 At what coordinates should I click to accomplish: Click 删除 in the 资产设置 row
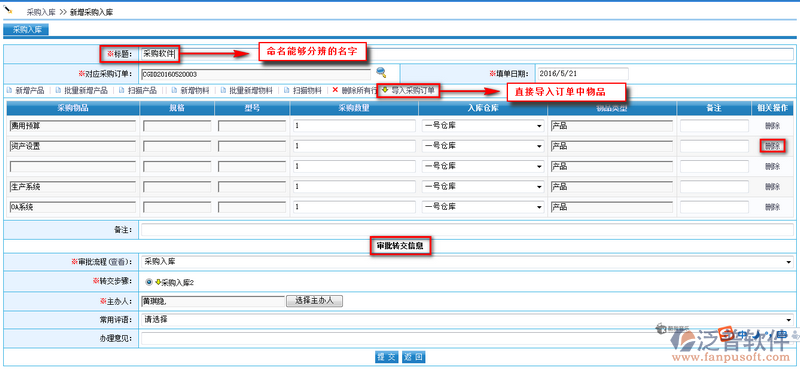772,146
